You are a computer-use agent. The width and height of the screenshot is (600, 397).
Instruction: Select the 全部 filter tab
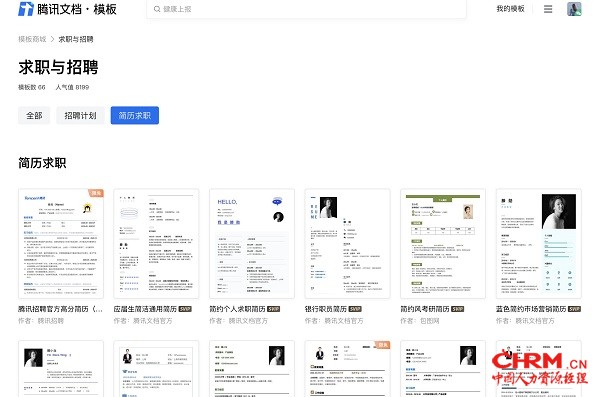pos(34,115)
